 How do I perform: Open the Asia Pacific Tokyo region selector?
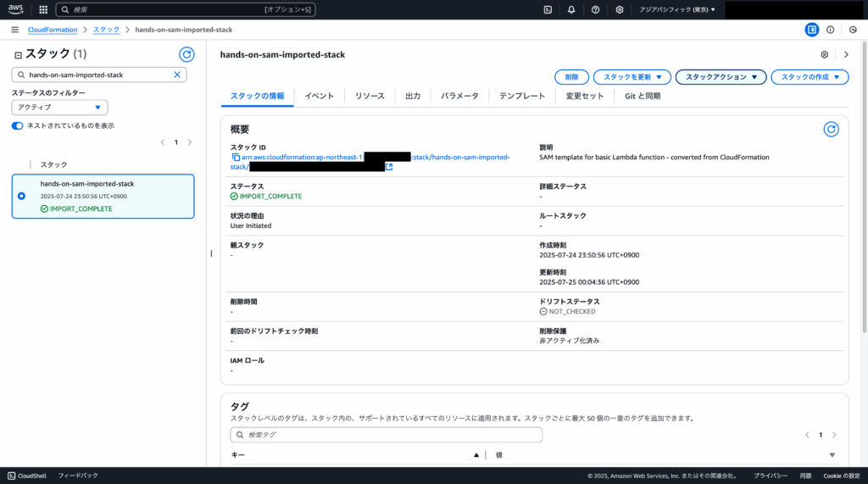pos(677,9)
